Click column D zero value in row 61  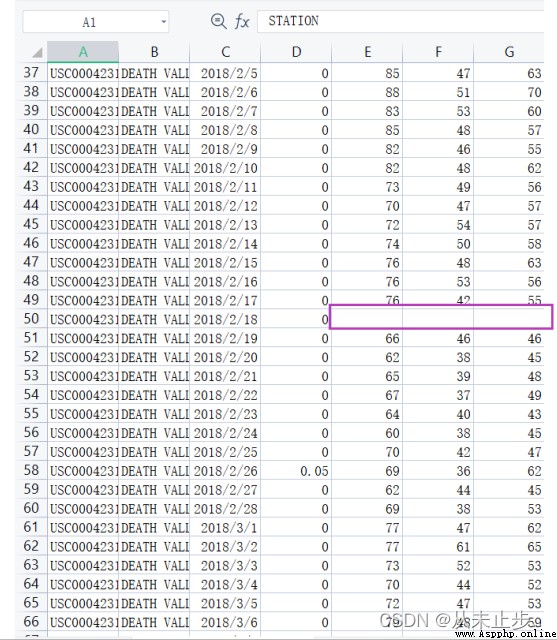(296, 527)
